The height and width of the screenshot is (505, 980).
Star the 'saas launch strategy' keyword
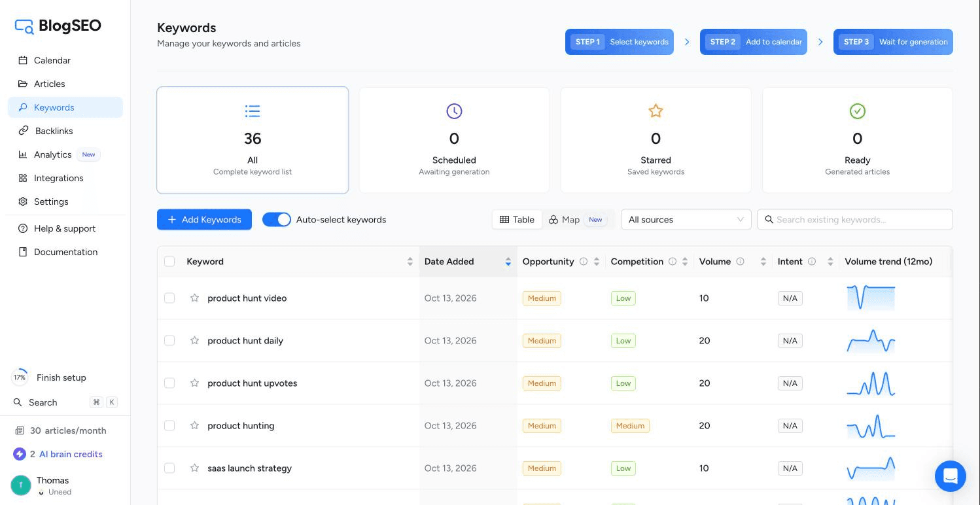tap(194, 468)
